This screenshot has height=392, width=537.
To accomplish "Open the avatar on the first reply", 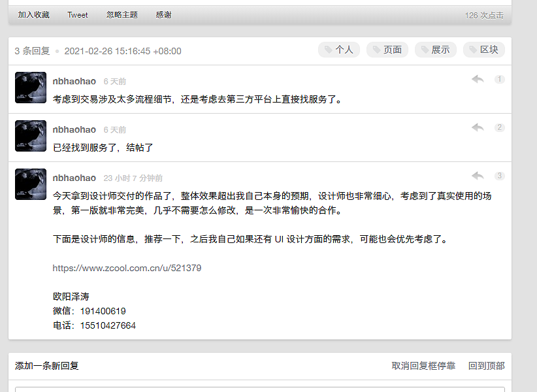I will pos(31,88).
